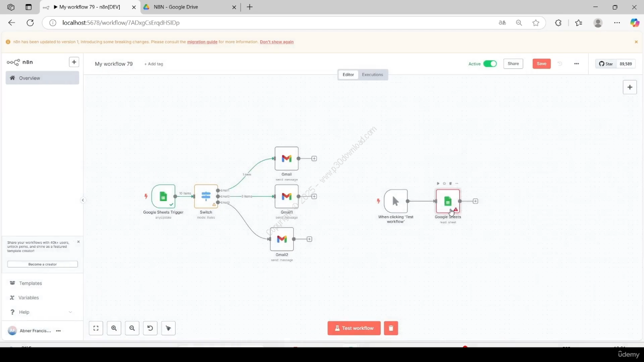Click the plus button next to the n8n logo
644x362 pixels.
coord(74,62)
